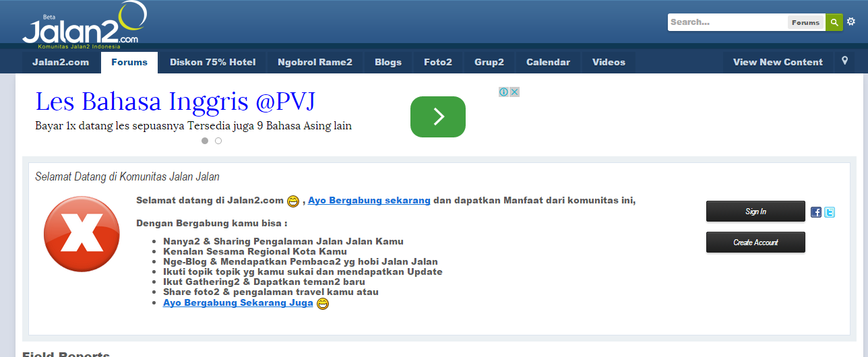This screenshot has width=868, height=357.
Task: Follow the Ayo Bergabung sekarang link
Action: click(369, 200)
